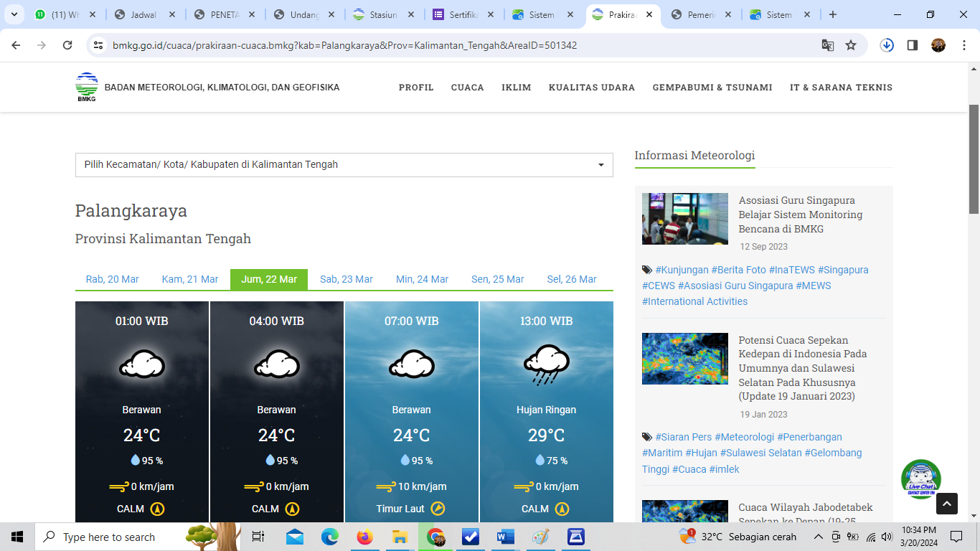Click the Hujan Ringan label in 13:00 card

pyautogui.click(x=547, y=410)
